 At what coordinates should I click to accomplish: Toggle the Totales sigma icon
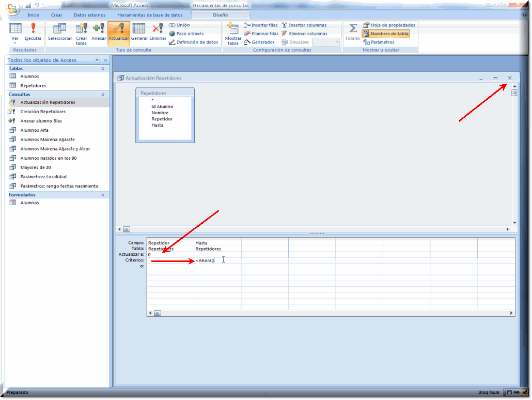353,32
